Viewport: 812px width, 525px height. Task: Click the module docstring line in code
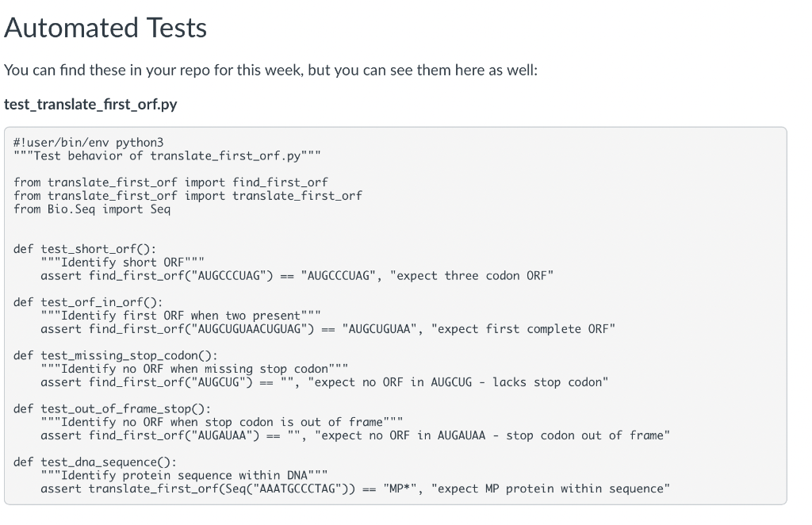[x=167, y=156]
